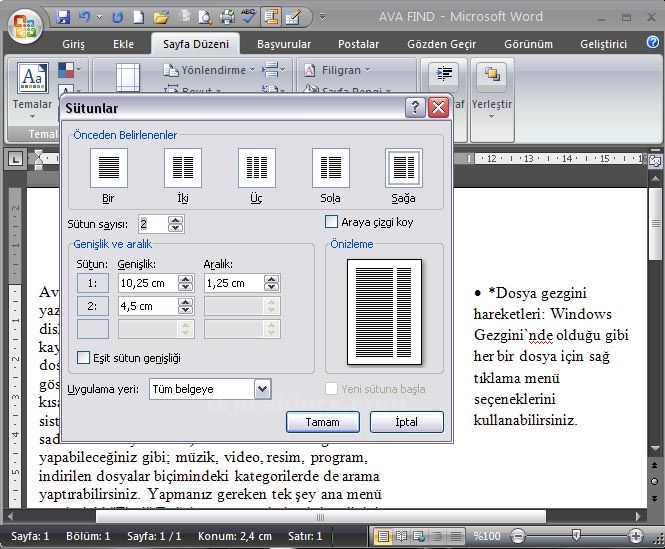Adjust column 2 Genişlik spinner
Image resolution: width=665 pixels, height=549 pixels.
(185, 305)
